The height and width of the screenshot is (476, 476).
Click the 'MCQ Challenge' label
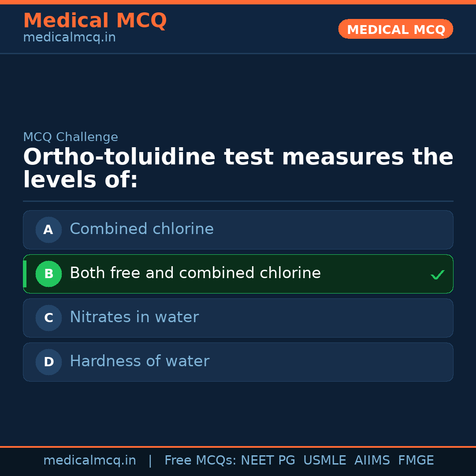[x=71, y=137]
